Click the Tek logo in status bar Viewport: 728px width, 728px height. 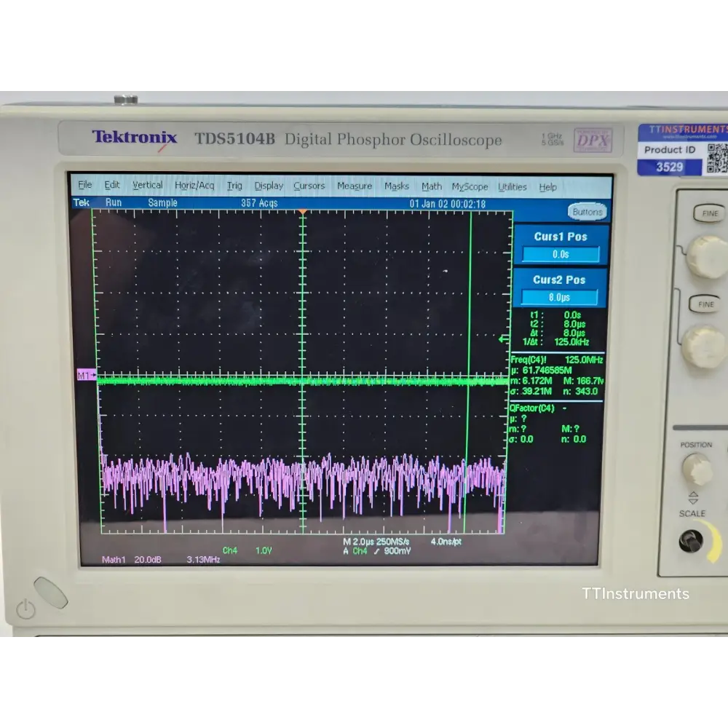coord(82,202)
